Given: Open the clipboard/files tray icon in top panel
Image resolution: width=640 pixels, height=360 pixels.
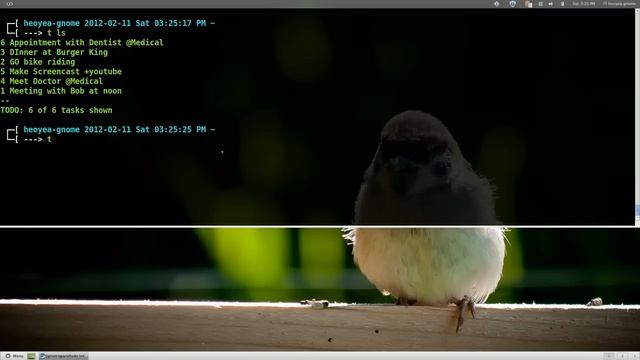Looking at the screenshot, I should [x=529, y=4].
